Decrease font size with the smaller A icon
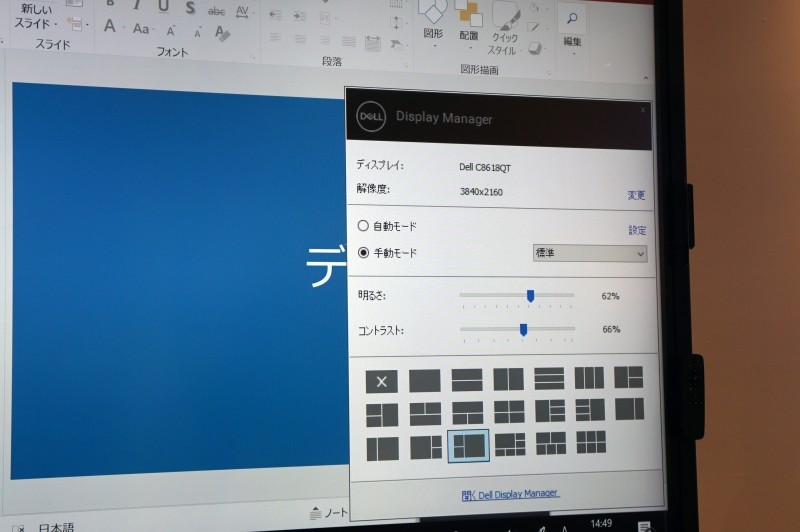Viewport: 800px width, 532px height. click(x=197, y=33)
